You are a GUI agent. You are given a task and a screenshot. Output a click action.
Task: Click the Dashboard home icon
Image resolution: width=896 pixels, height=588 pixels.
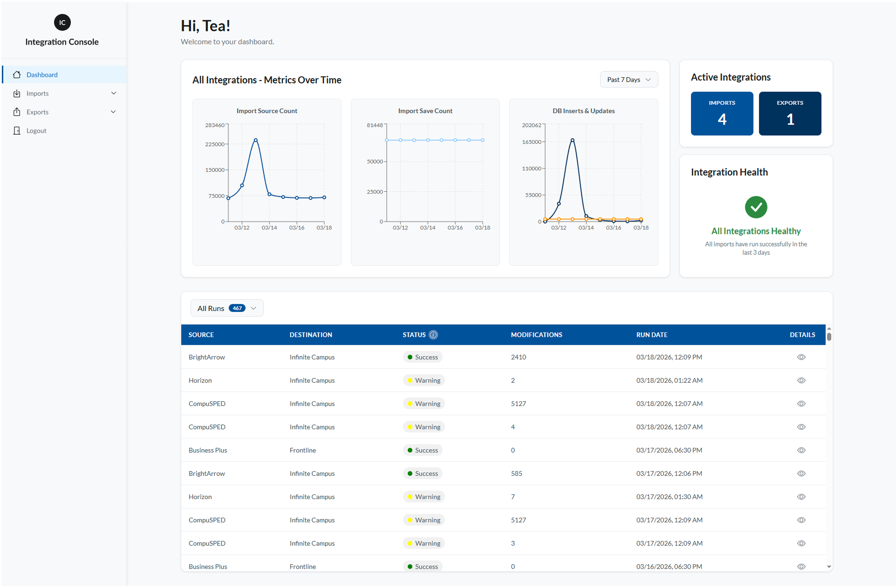(17, 74)
